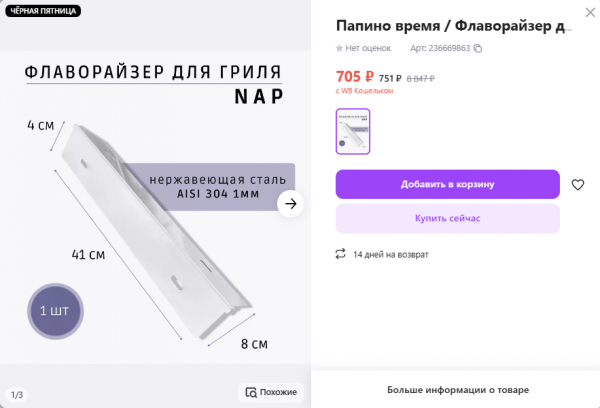
Task: Click the magnifier icon in the Похожие button
Action: pos(250,392)
